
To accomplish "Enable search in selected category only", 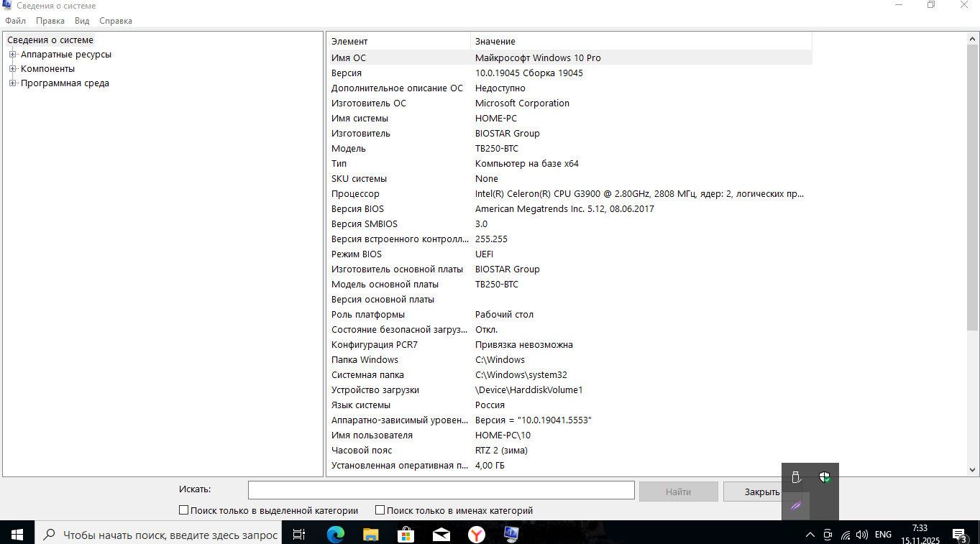I will tap(183, 510).
